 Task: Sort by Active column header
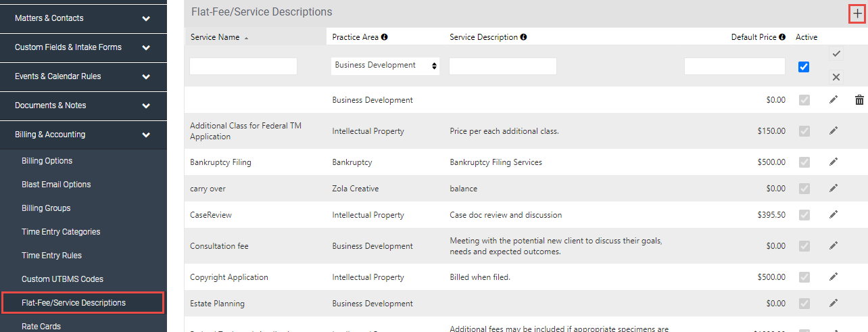pyautogui.click(x=806, y=37)
